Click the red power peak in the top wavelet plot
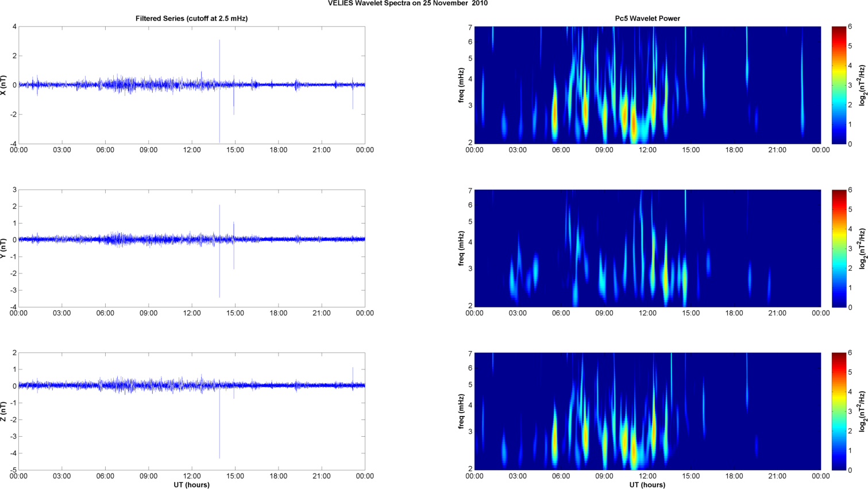The width and height of the screenshot is (868, 489). coord(633,125)
